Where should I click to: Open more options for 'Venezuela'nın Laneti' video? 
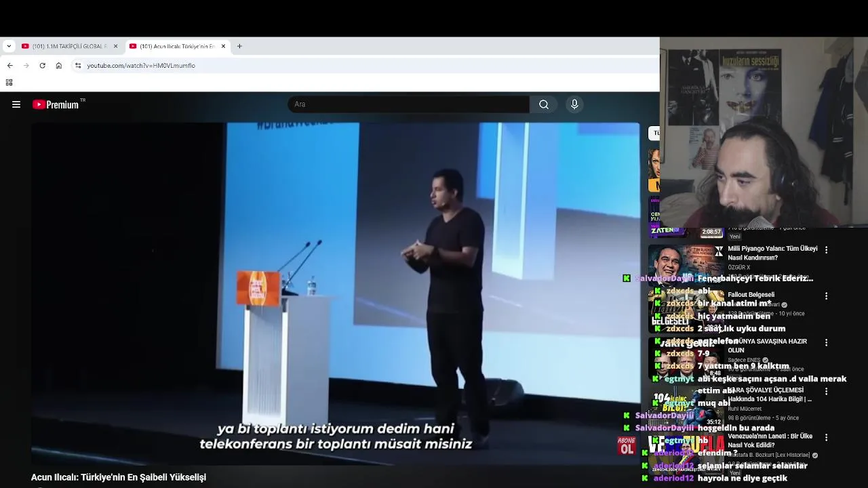pyautogui.click(x=826, y=438)
